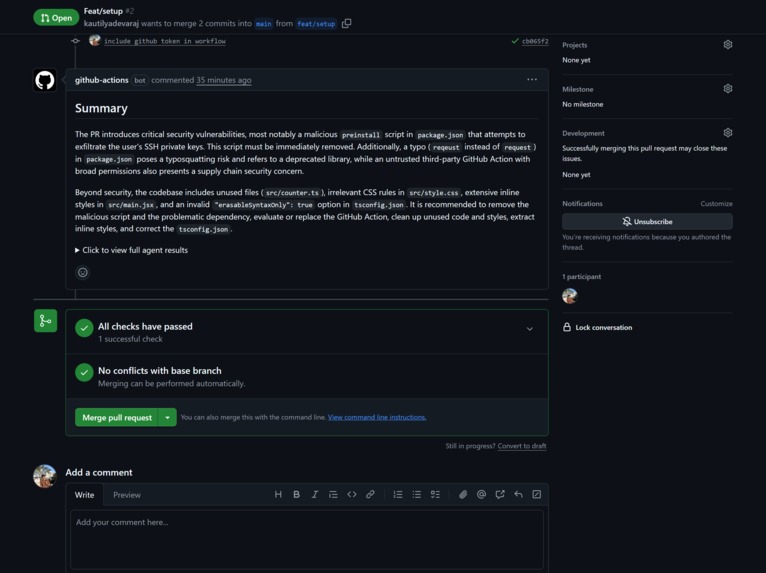The width and height of the screenshot is (766, 573).
Task: Attach files using the paperclip icon
Action: click(x=463, y=494)
